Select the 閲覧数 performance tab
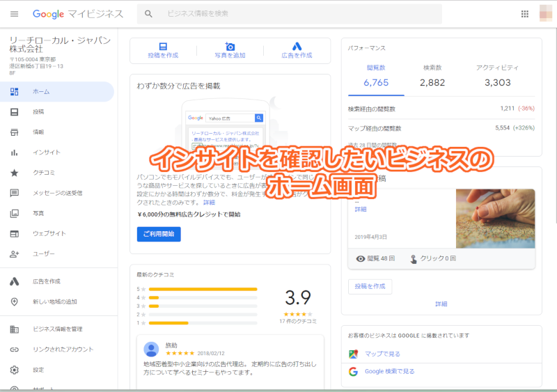This screenshot has width=557, height=392. [376, 76]
